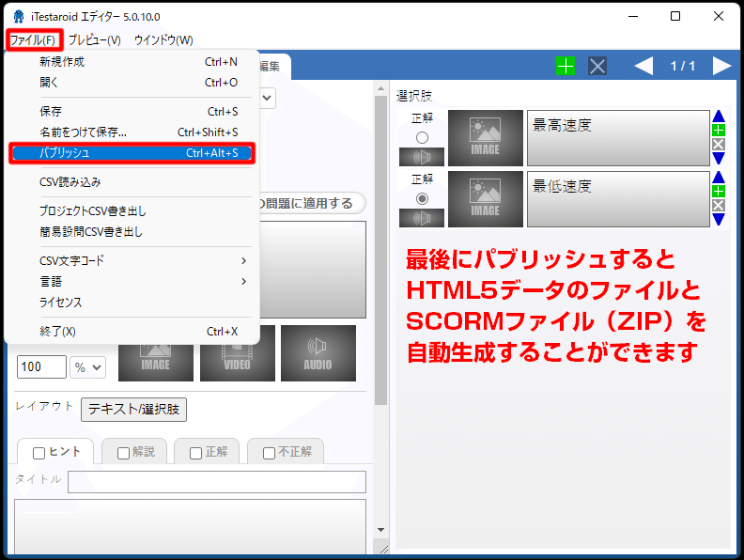Click the 100 size input field
The height and width of the screenshot is (560, 744).
(x=41, y=367)
